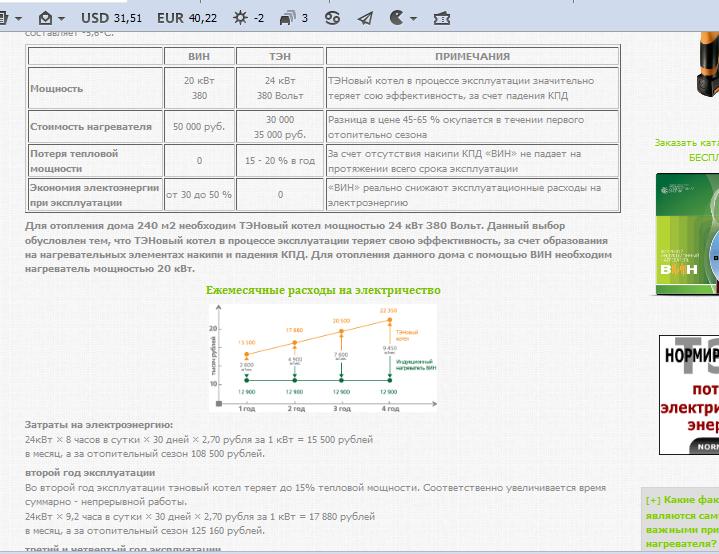Screen dimensions: 719x554
Task: Click the USD 31,51 exchange rate
Action: (x=111, y=18)
